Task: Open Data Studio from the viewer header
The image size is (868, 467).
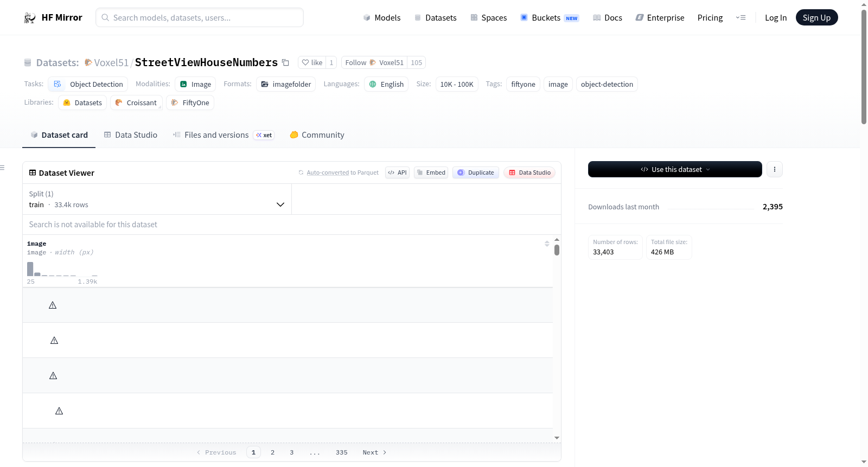Action: click(x=529, y=172)
